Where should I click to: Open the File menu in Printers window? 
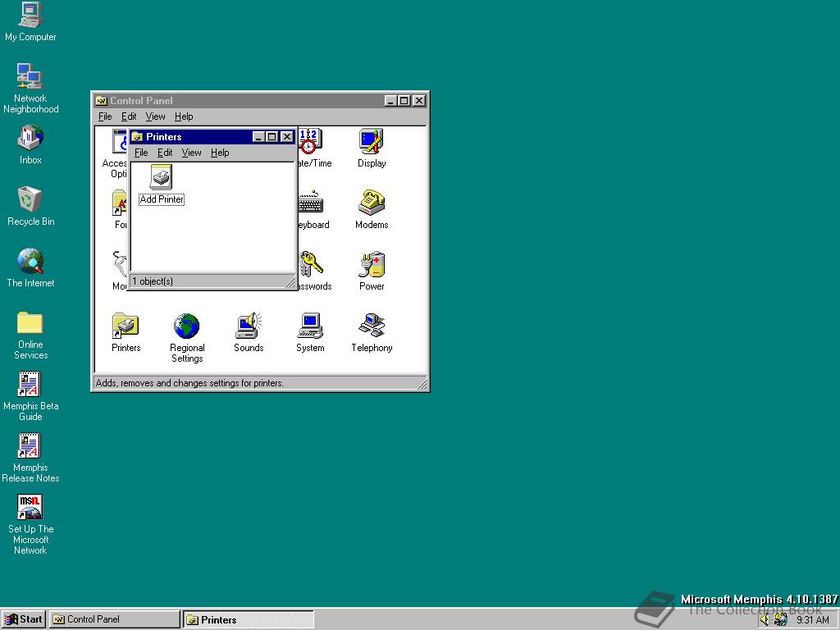click(141, 153)
